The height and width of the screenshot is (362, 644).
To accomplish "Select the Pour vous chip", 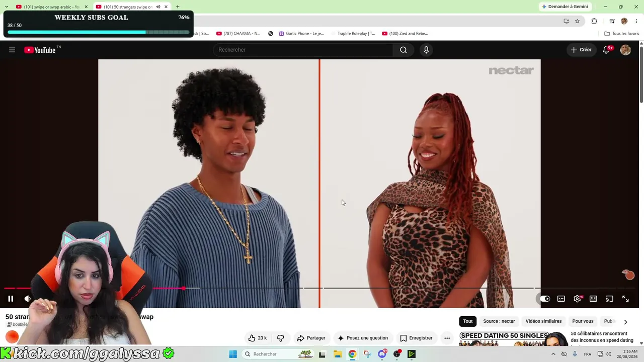I will click(x=583, y=321).
